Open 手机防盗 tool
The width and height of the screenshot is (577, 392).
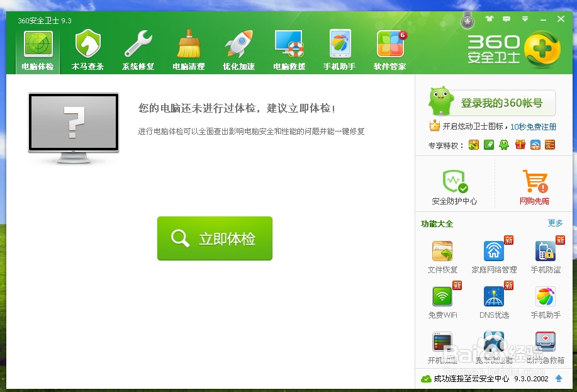[x=546, y=257]
